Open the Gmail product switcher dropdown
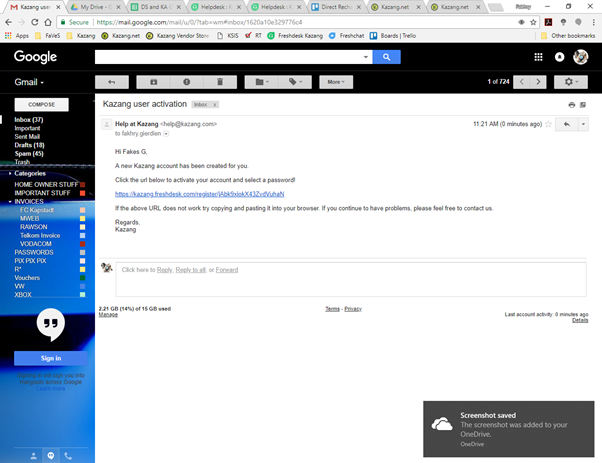 (x=29, y=82)
